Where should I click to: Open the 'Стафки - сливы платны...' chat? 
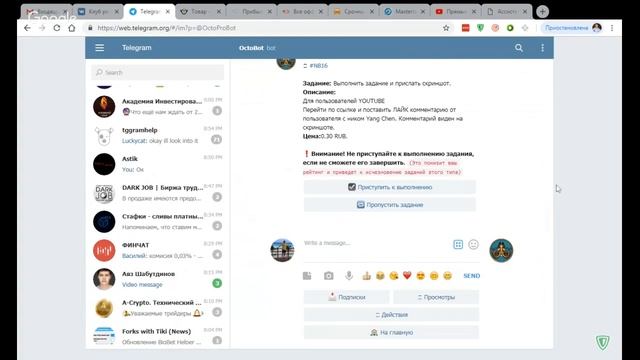[x=158, y=222]
